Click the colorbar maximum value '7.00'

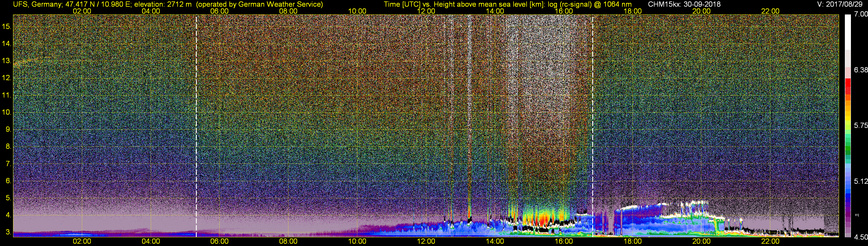click(861, 14)
